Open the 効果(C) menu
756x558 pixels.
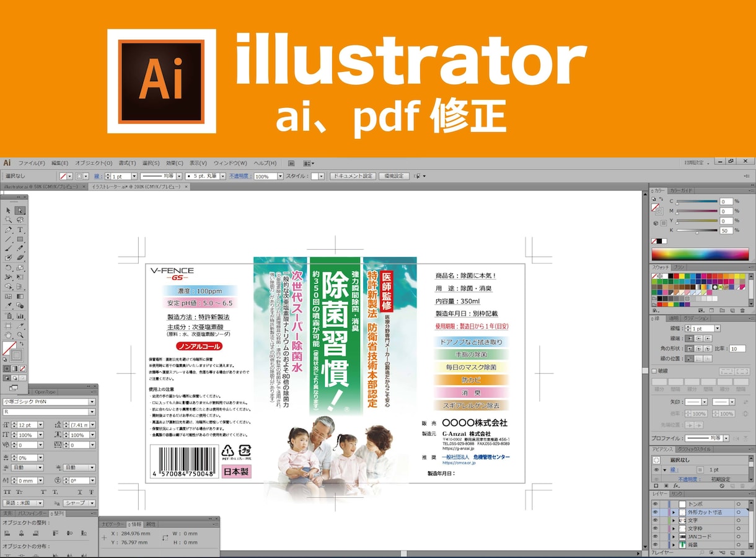tap(175, 163)
